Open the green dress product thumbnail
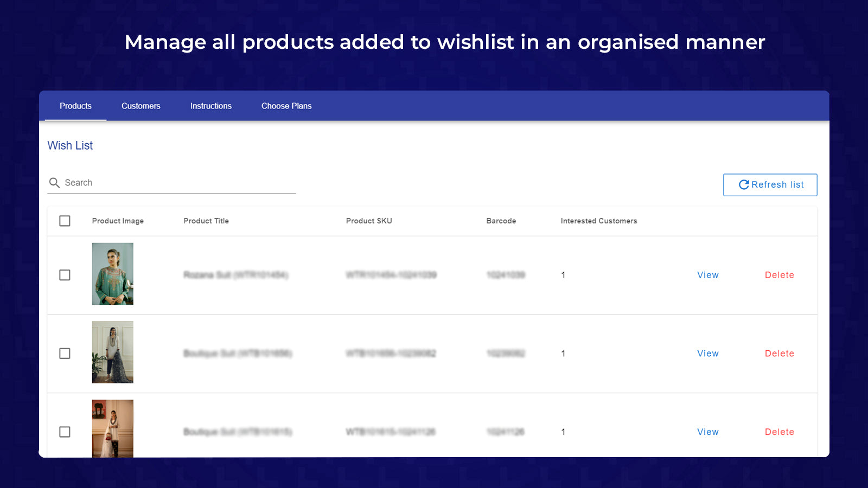 [113, 274]
